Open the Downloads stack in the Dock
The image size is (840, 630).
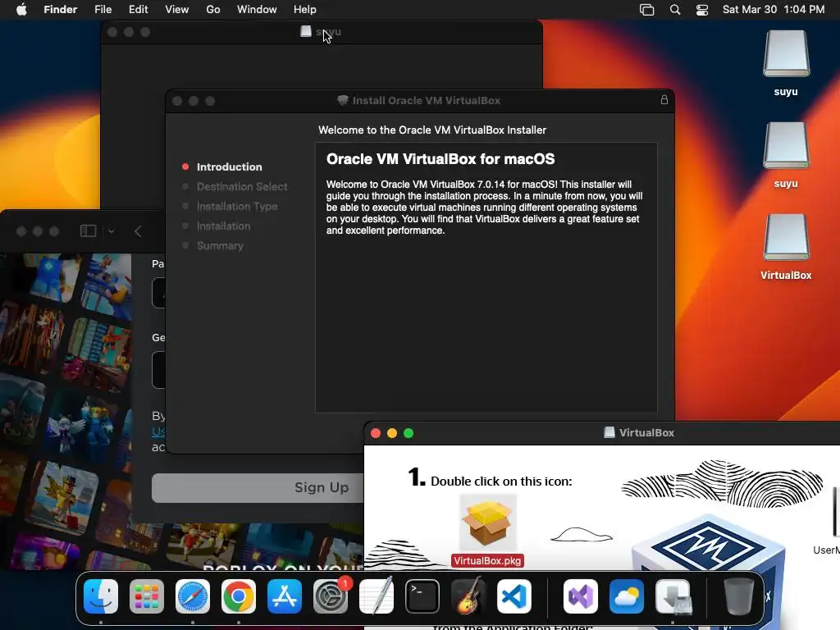(x=673, y=596)
